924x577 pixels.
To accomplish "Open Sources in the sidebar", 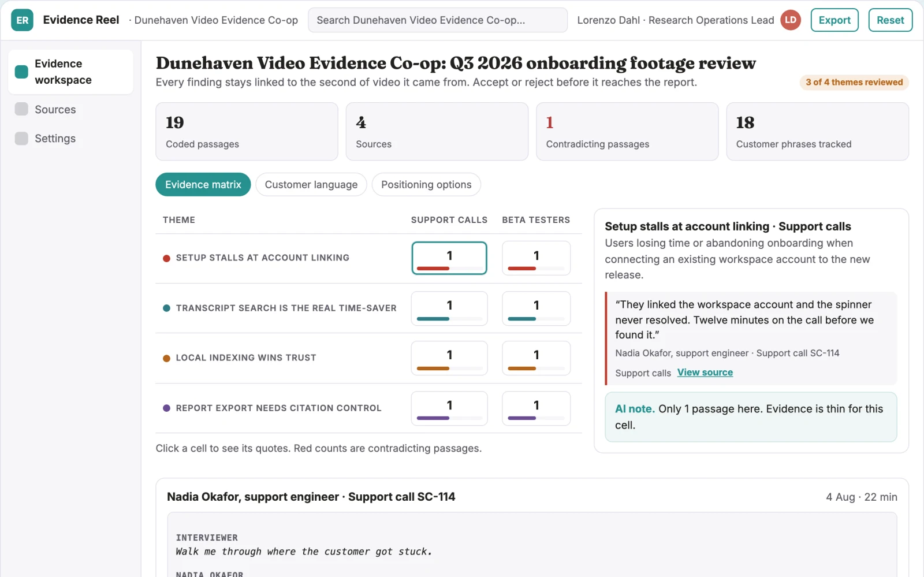I will tap(70, 109).
